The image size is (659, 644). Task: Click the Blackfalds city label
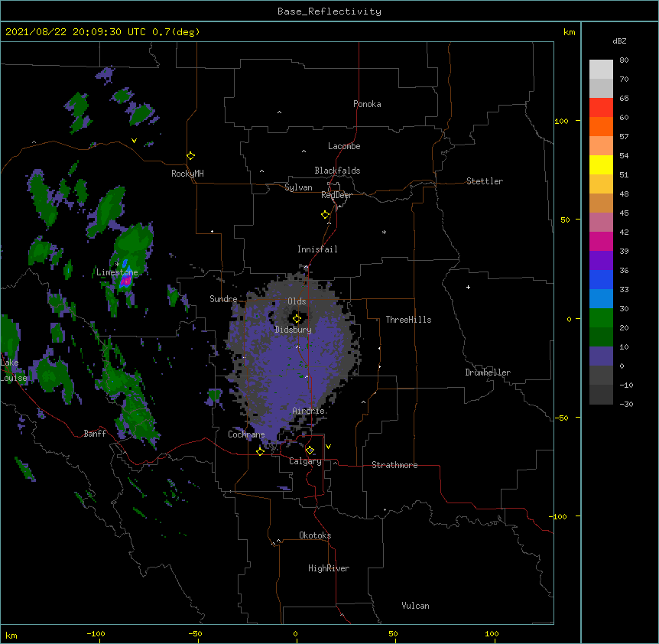(337, 171)
